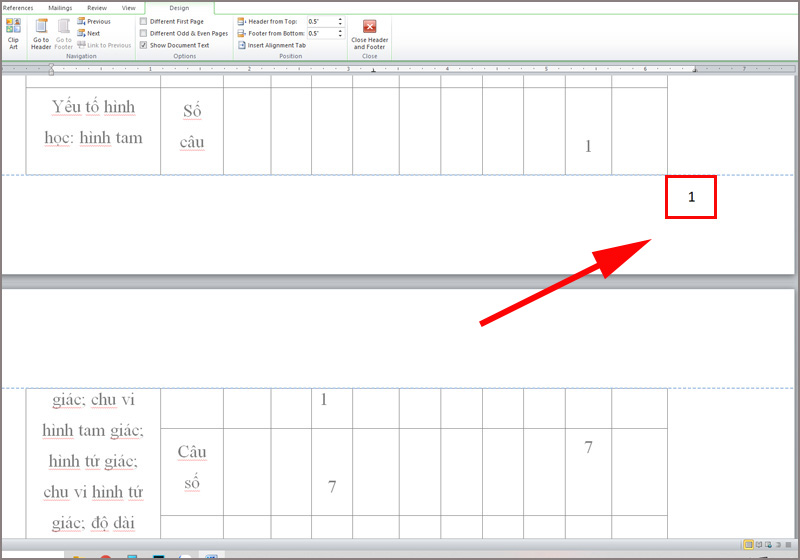
Task: Click the Go to Header button
Action: [41, 34]
